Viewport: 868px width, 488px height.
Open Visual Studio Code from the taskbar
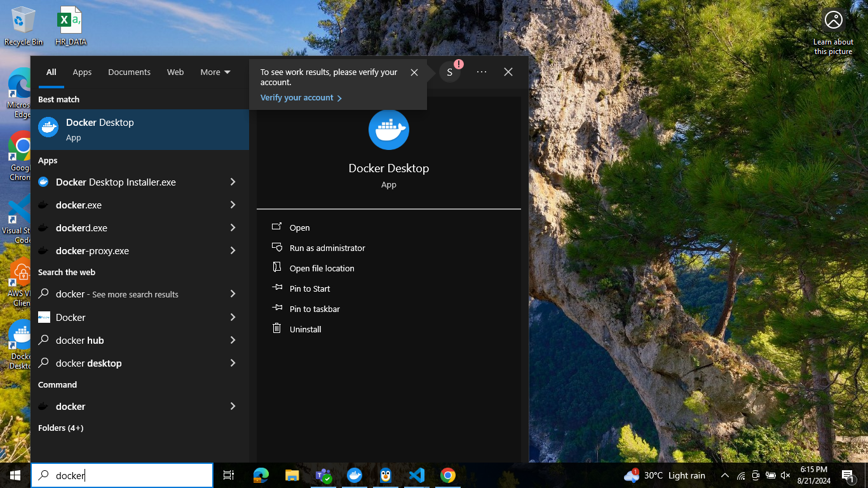tap(416, 475)
